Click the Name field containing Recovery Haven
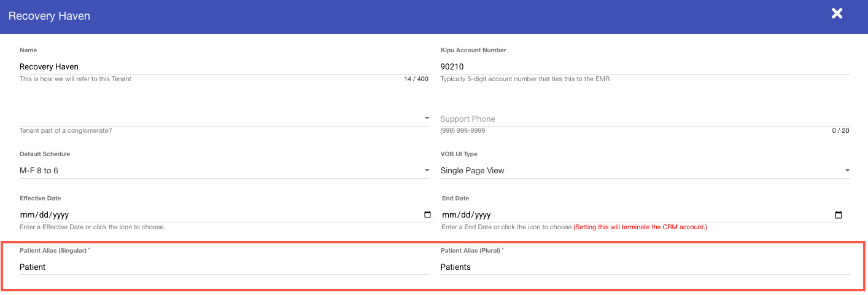Viewport: 868px width, 295px height. point(224,66)
